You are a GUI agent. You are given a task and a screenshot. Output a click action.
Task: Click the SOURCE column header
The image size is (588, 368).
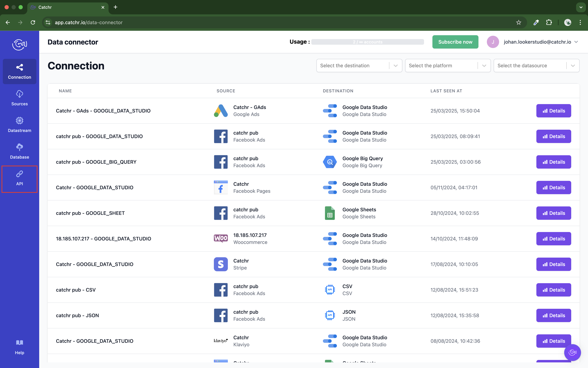pyautogui.click(x=226, y=91)
